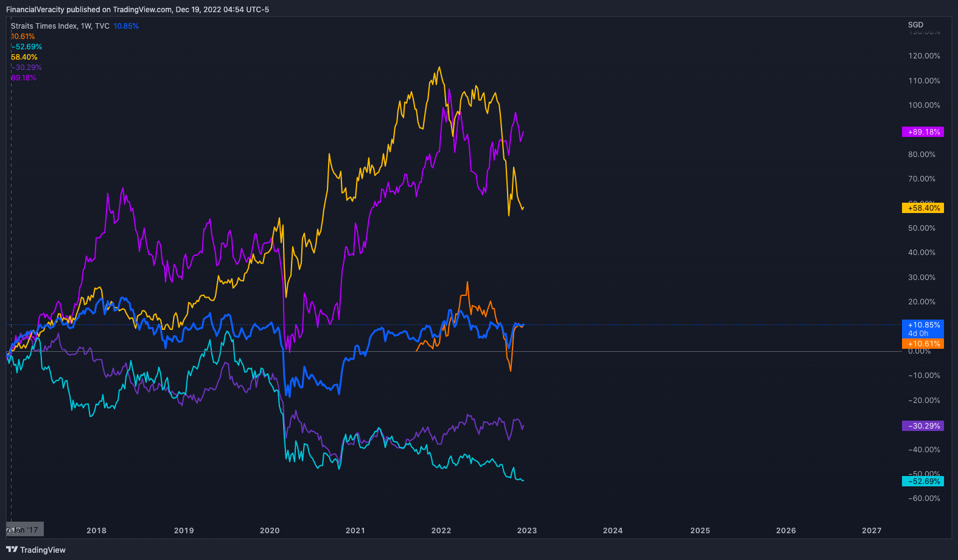Click the -20.00% scale label

[924, 401]
